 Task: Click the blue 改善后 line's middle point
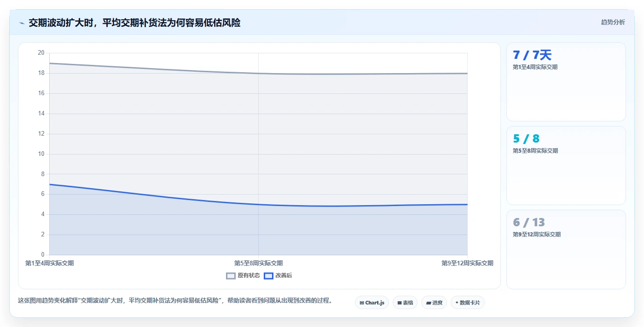click(x=258, y=205)
